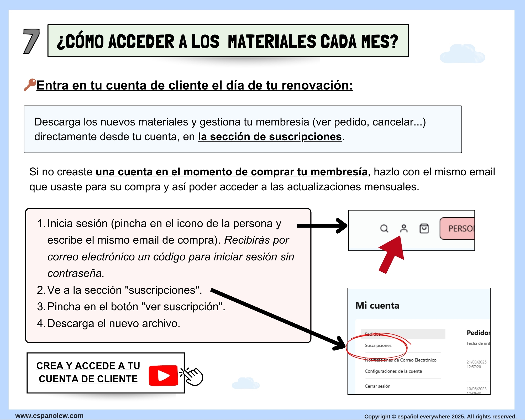Click the heading 'Entra en tu cuenta de cliente'
Image resolution: width=525 pixels, height=420 pixels.
[195, 85]
